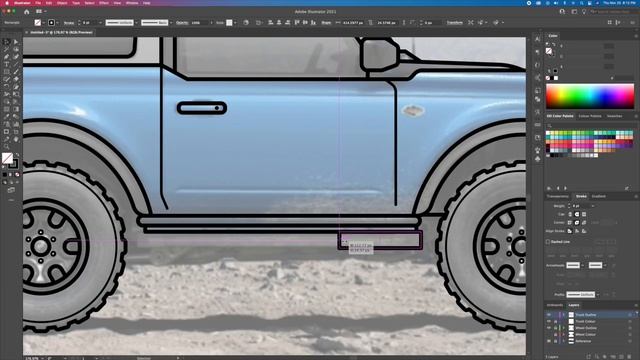Switch to the Gradient tab
Image resolution: width=640 pixels, height=360 pixels.
point(599,196)
